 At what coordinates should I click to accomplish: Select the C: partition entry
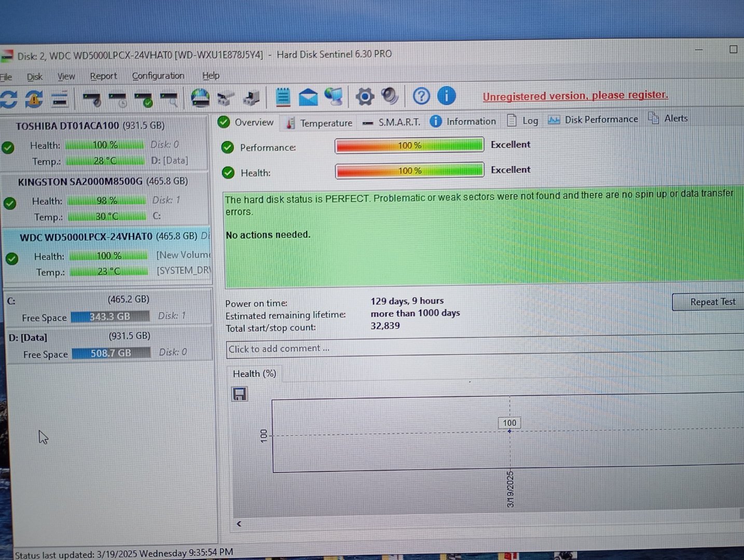tap(108, 308)
